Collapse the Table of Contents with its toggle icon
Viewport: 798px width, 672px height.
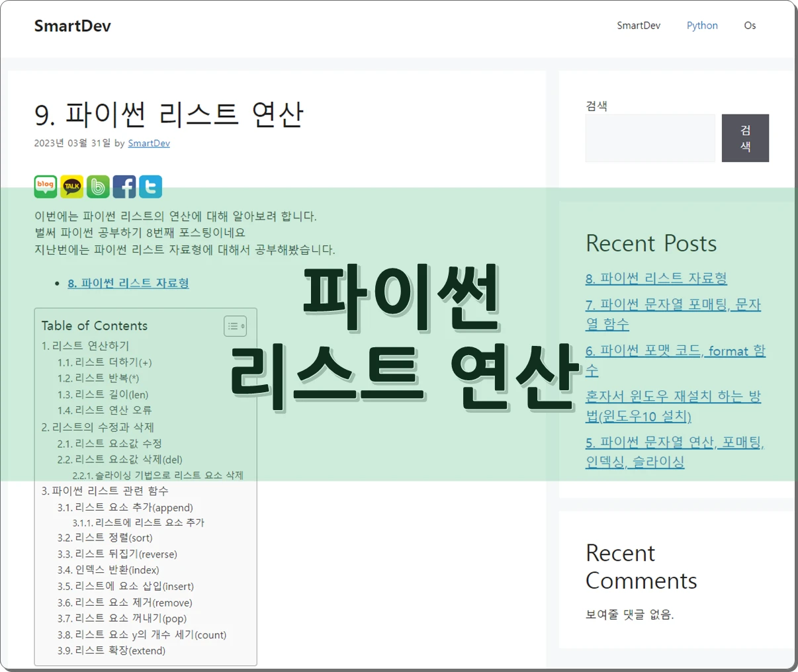coord(235,325)
